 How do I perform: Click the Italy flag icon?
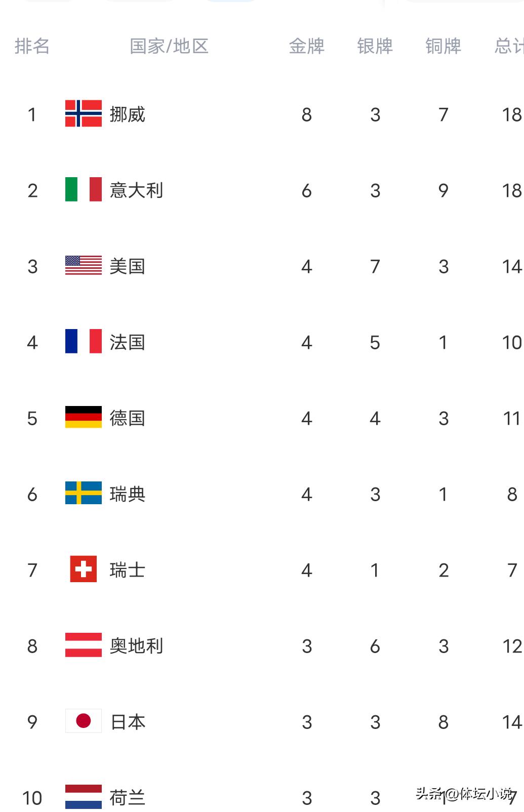(84, 189)
